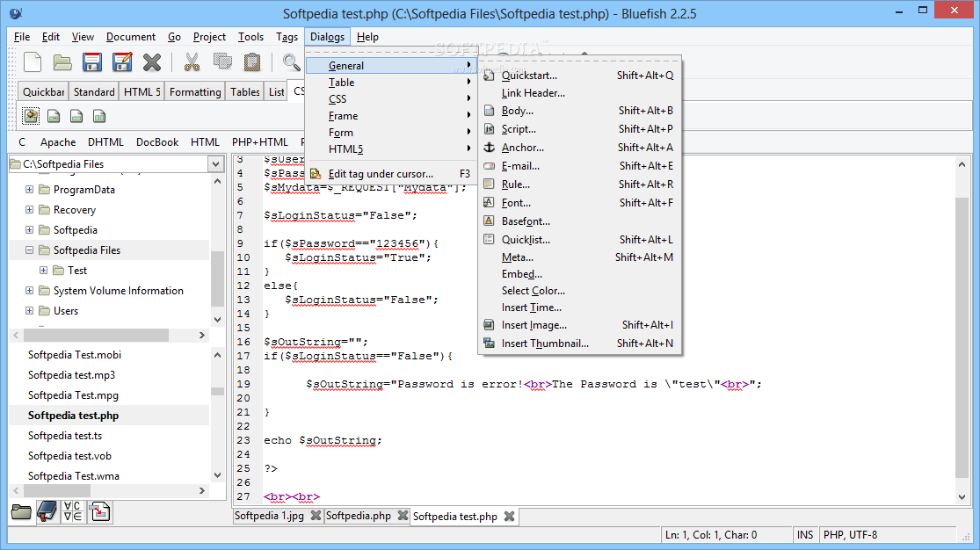
Task: Choose E-mail... dialog entry
Action: tap(579, 166)
